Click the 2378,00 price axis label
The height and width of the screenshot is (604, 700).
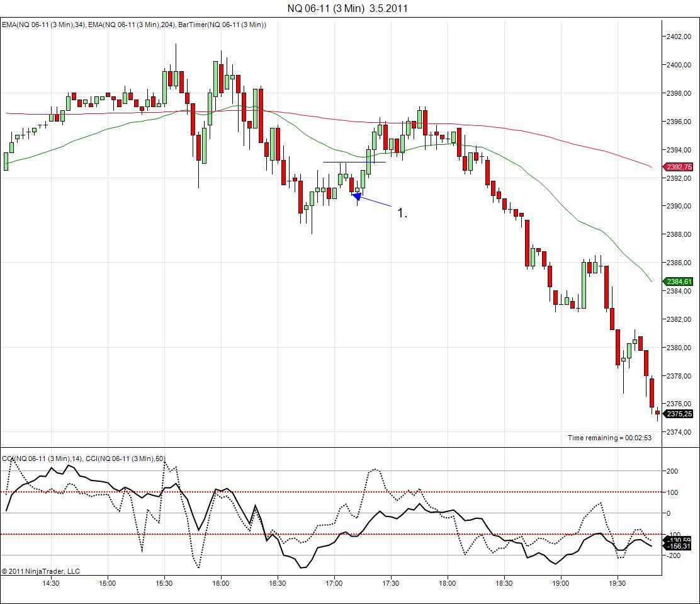[x=679, y=376]
